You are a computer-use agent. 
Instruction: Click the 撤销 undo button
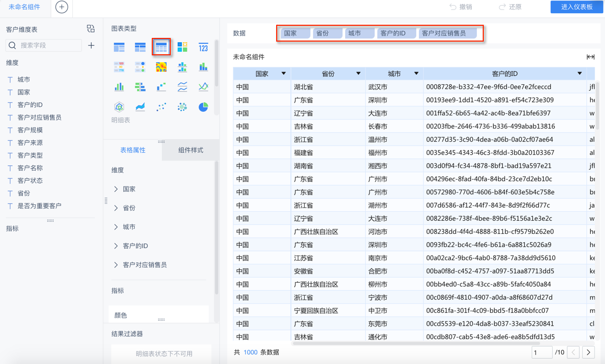[461, 7]
